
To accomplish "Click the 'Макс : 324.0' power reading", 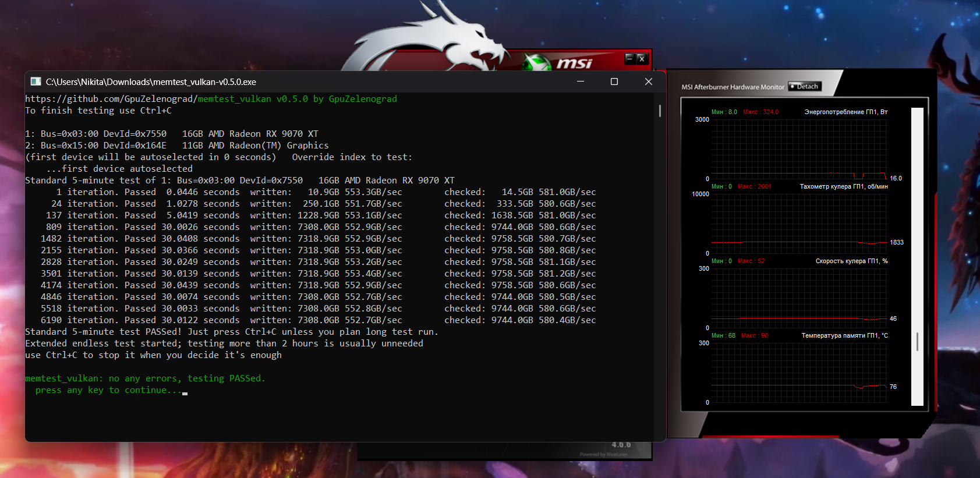I will click(x=760, y=112).
